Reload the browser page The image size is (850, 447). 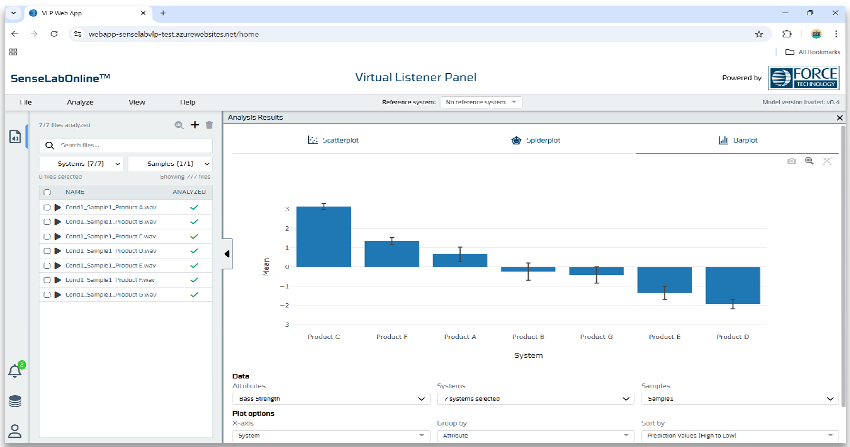[x=54, y=34]
